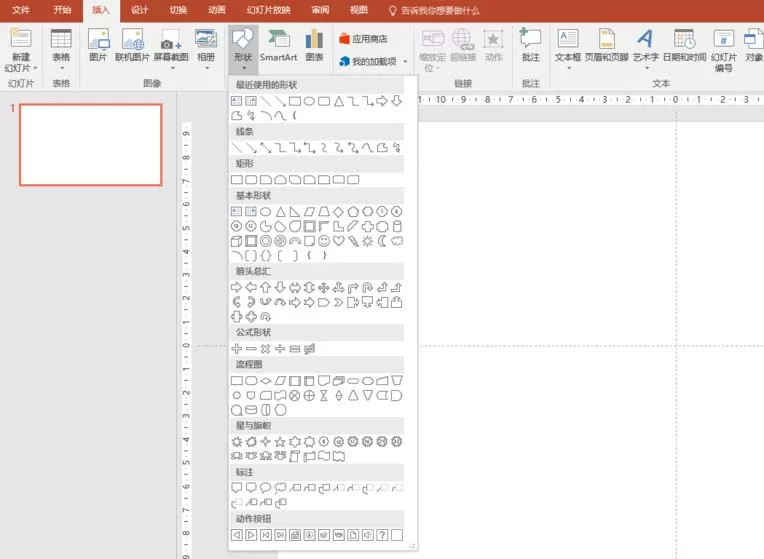The width and height of the screenshot is (764, 559).
Task: Choose the cloud shape
Action: [397, 241]
